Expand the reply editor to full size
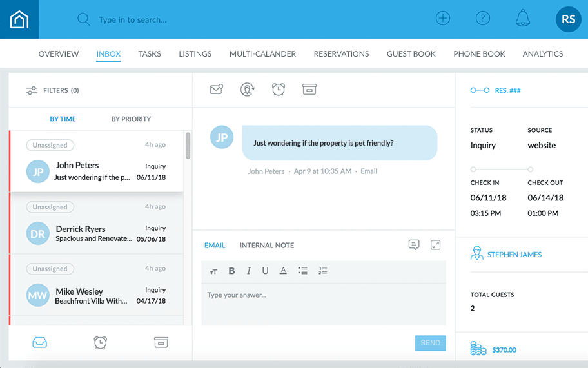This screenshot has width=588, height=368. pyautogui.click(x=436, y=245)
